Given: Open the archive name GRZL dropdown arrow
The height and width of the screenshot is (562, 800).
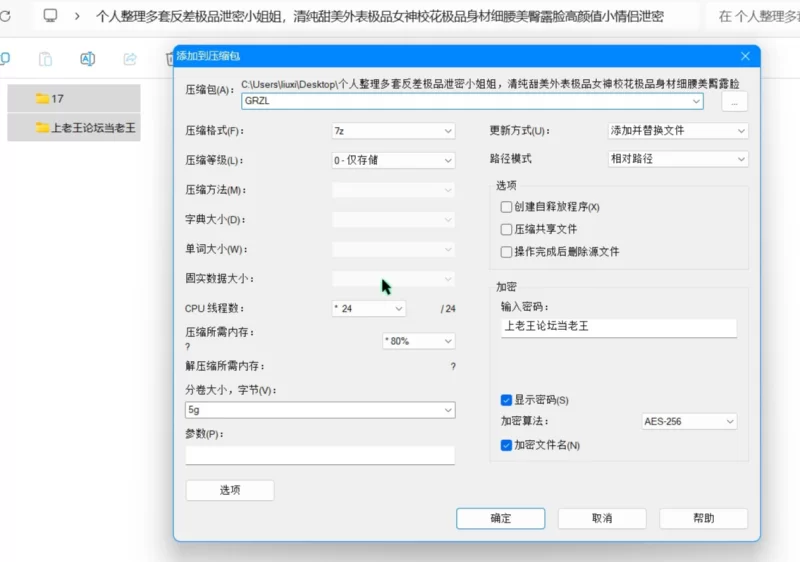Looking at the screenshot, I should pos(696,101).
